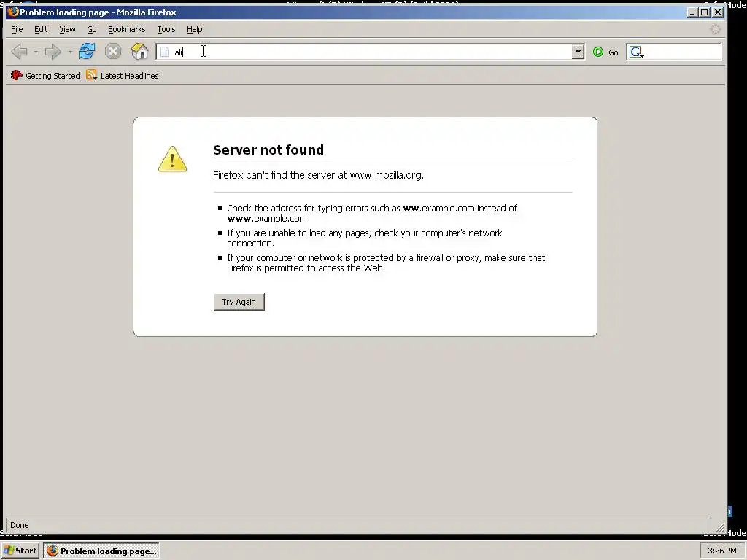This screenshot has width=747, height=560.
Task: Click the text mentioning www.mozilla.org
Action: coord(318,175)
